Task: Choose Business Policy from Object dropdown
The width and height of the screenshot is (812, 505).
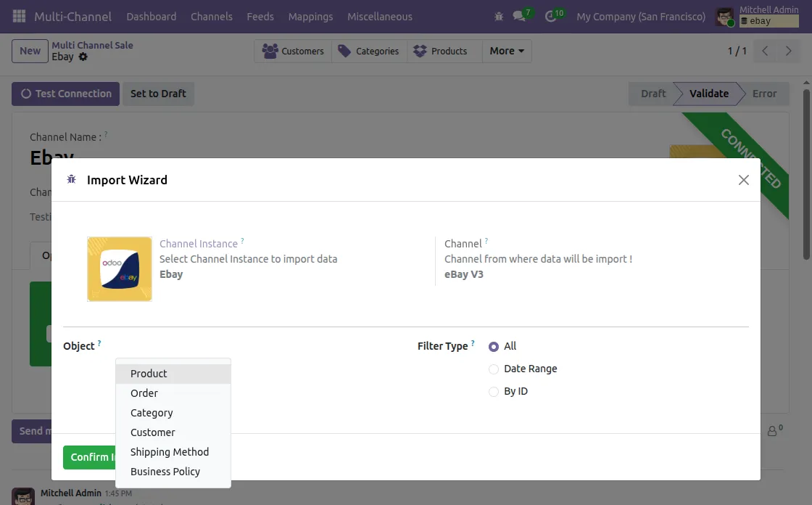Action: [173, 472]
